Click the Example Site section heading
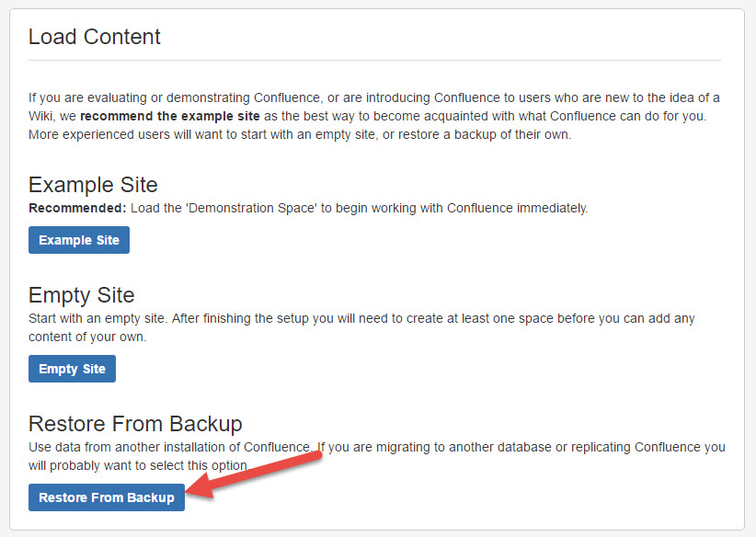The image size is (756, 537). pos(93,185)
